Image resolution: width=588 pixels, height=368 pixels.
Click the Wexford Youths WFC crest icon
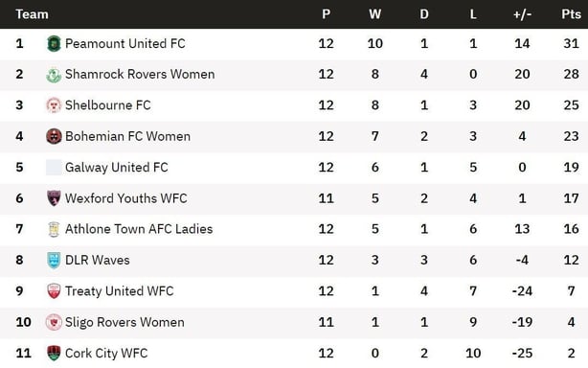[x=54, y=198]
